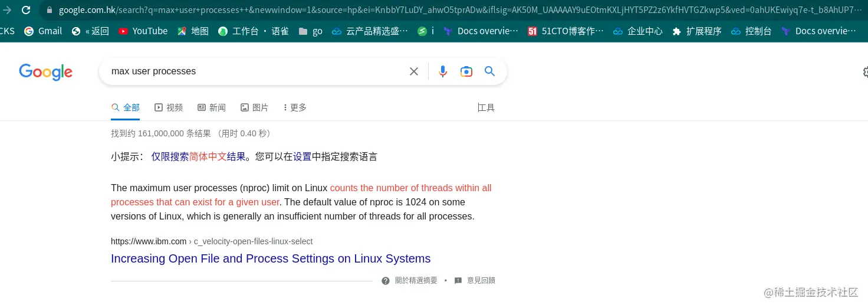
Task: Open Increasing Open File and Process Settings result
Action: point(271,258)
